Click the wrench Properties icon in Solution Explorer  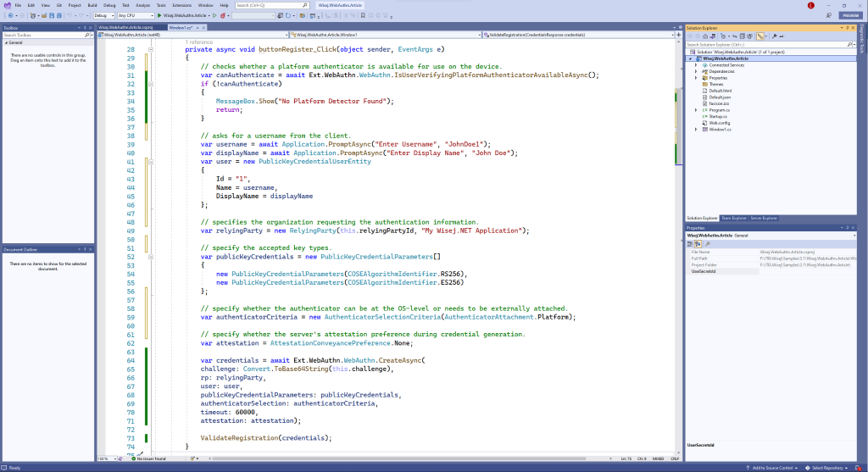[x=775, y=36]
